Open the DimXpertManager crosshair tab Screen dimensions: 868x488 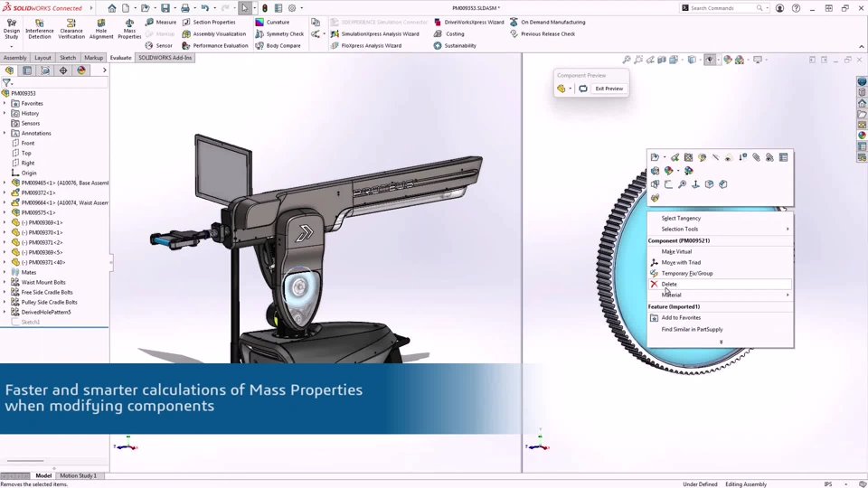click(63, 70)
